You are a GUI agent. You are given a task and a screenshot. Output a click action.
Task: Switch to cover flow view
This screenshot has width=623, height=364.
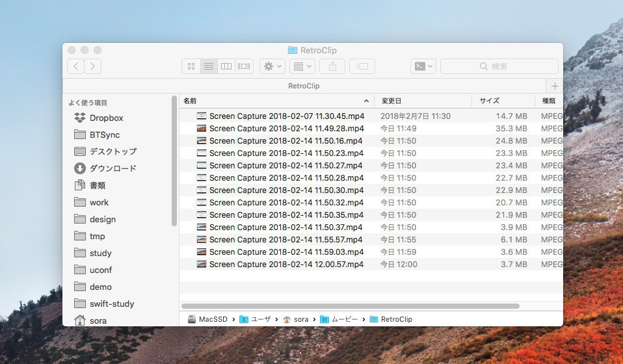pos(244,66)
